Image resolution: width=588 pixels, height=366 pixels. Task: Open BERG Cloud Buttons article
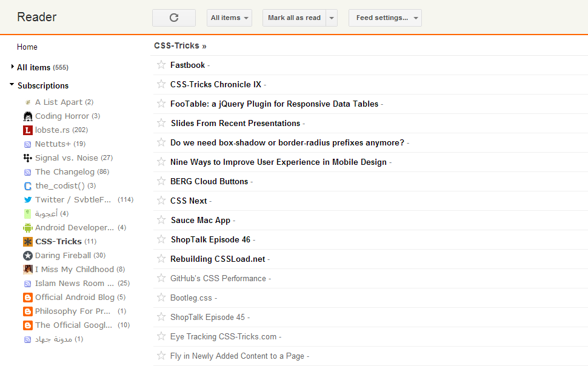tap(209, 181)
